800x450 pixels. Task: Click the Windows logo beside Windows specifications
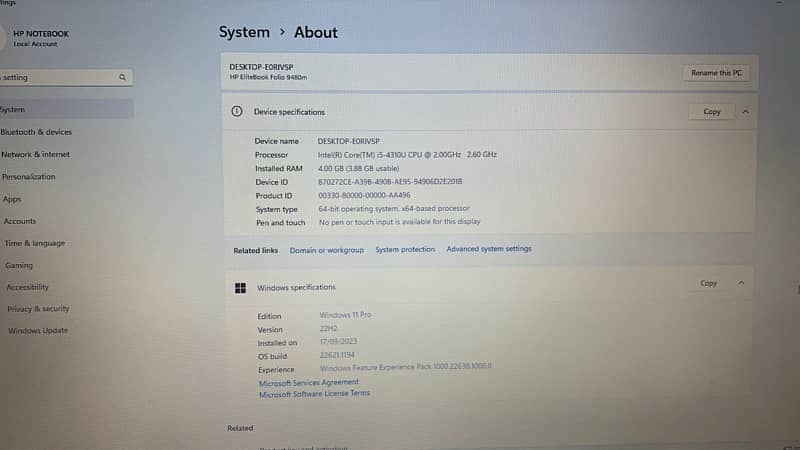tap(240, 288)
